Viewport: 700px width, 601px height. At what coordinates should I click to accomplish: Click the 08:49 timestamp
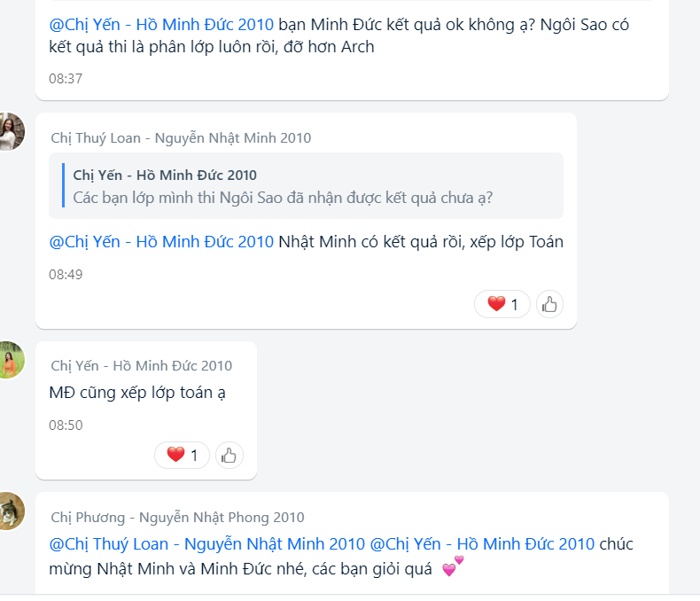pos(66,275)
